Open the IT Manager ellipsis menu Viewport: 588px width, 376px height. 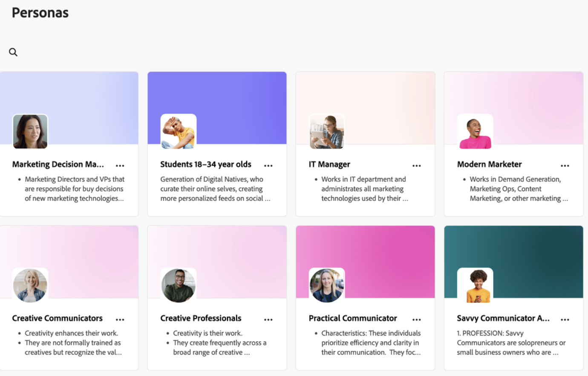(417, 166)
